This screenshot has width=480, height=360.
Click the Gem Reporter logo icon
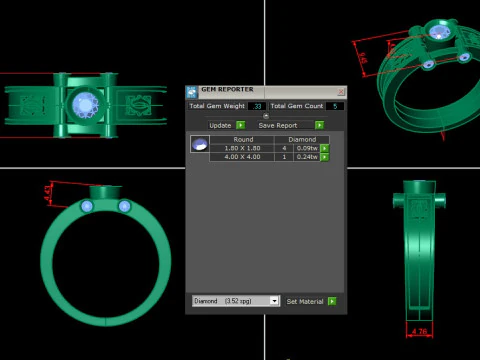pos(192,92)
